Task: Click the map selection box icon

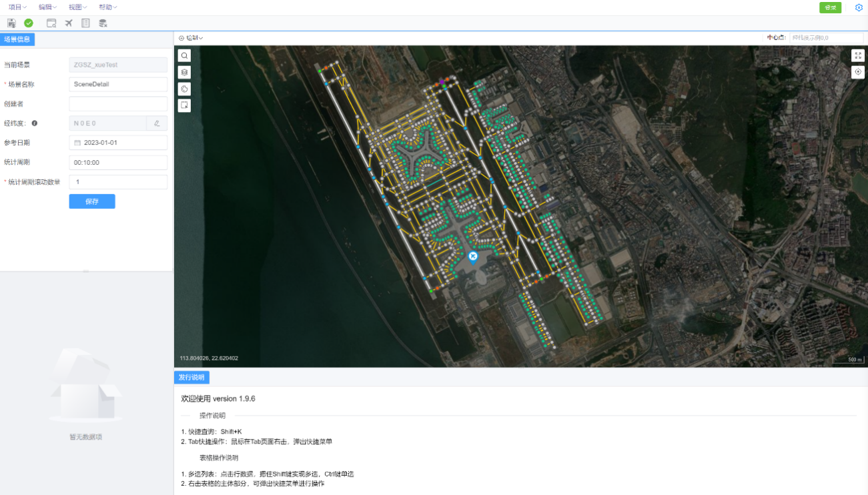Action: [x=185, y=105]
